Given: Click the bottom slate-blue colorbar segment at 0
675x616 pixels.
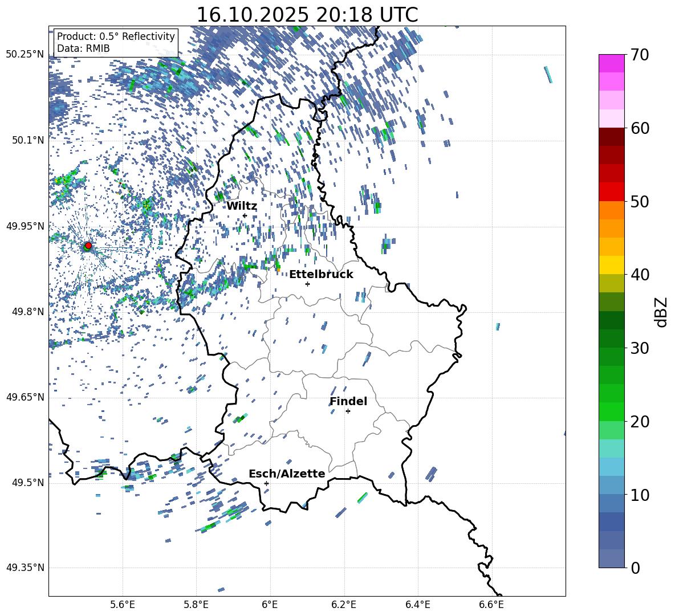Looking at the screenshot, I should click(x=611, y=558).
